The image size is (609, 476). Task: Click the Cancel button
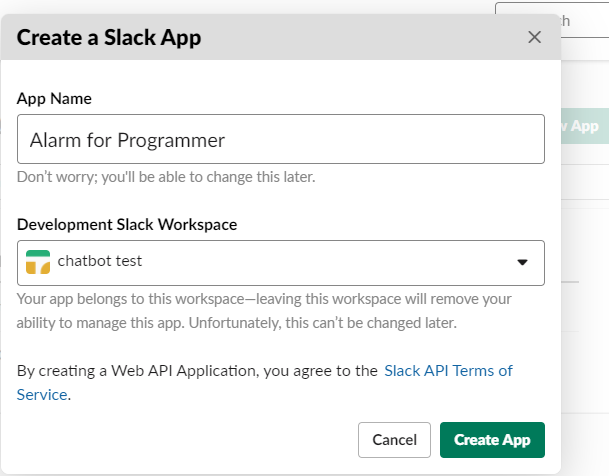(394, 440)
